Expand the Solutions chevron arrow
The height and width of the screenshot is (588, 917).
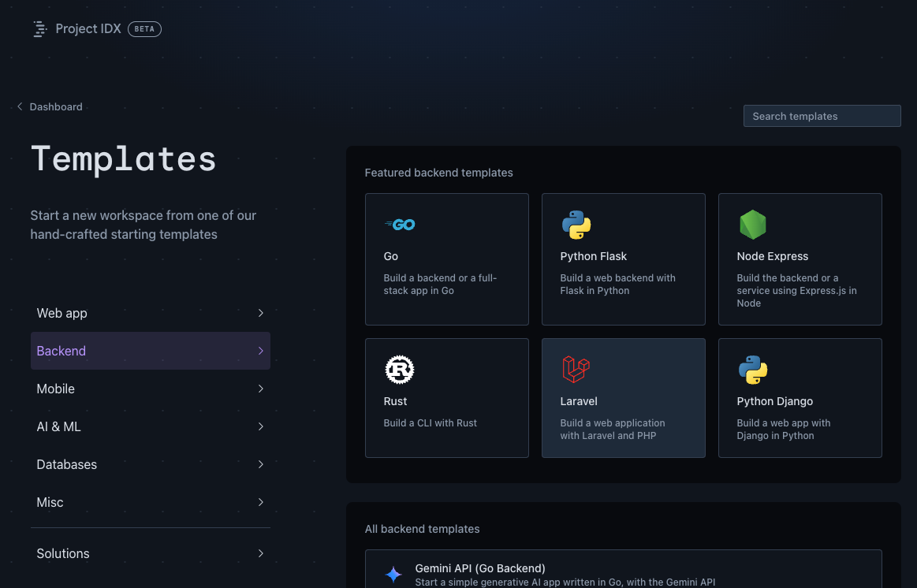(261, 553)
